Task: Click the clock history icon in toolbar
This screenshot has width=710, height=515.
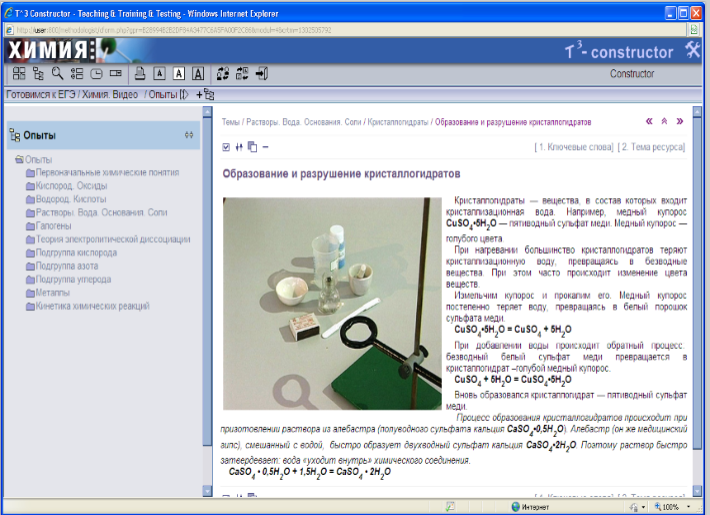Action: [96, 73]
